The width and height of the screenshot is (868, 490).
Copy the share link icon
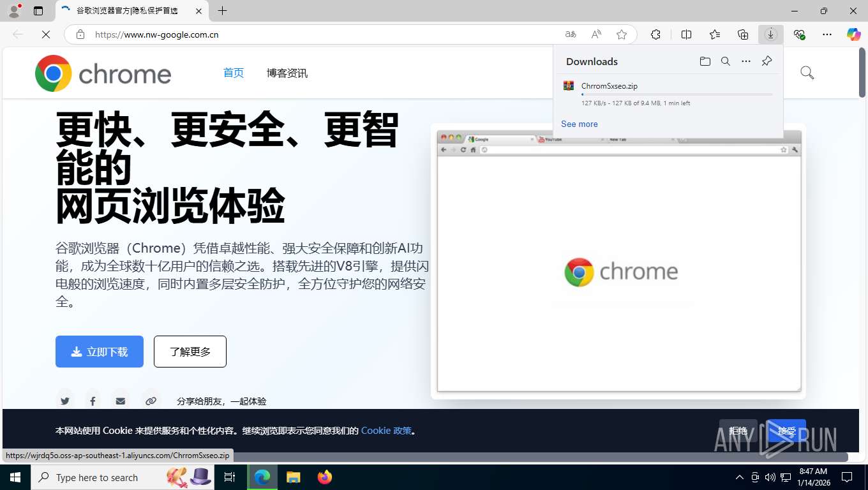click(x=151, y=401)
